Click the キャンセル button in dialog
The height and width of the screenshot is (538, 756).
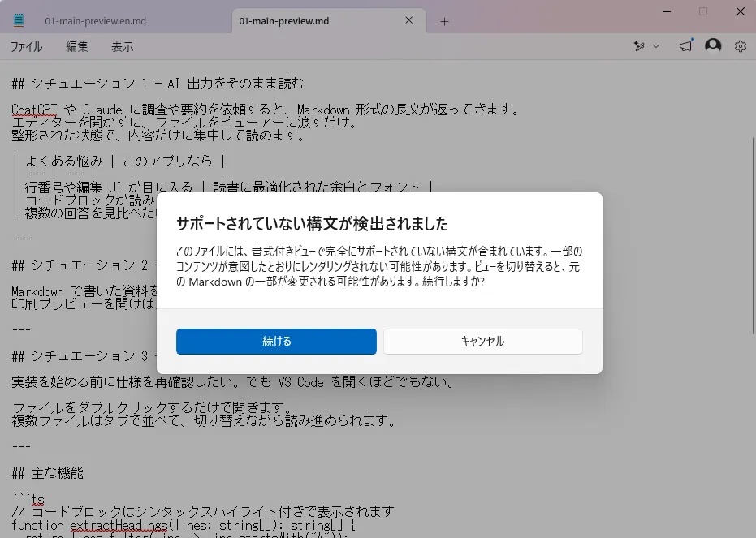[x=482, y=342]
